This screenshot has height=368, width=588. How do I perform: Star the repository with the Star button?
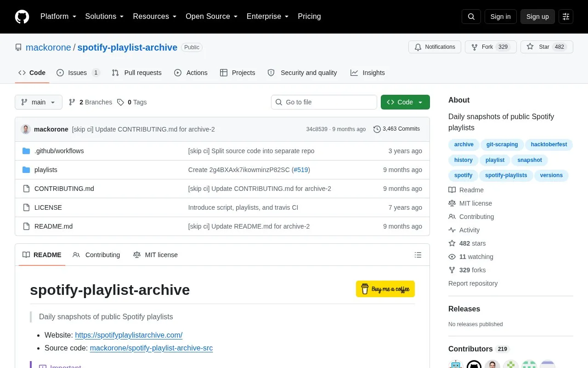click(x=547, y=47)
